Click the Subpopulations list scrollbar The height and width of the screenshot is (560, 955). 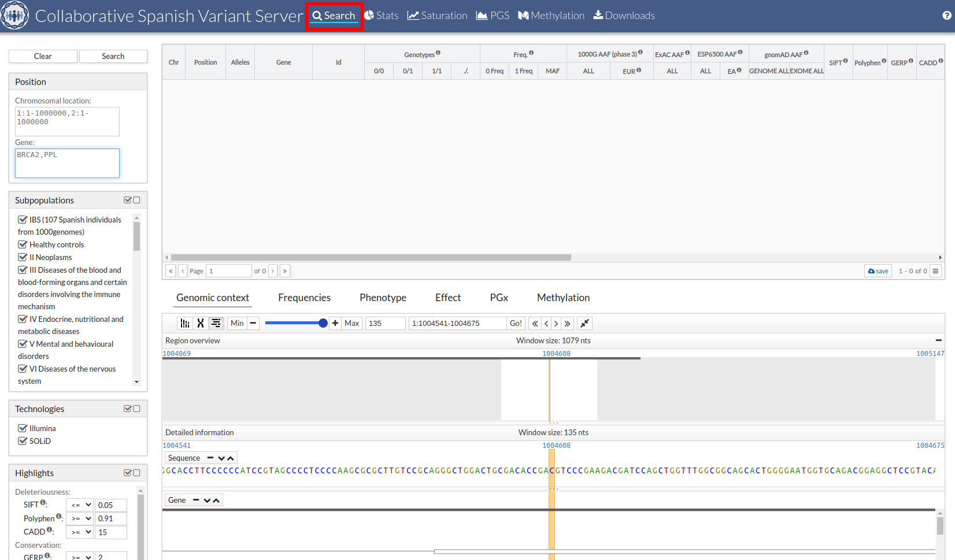click(x=136, y=236)
